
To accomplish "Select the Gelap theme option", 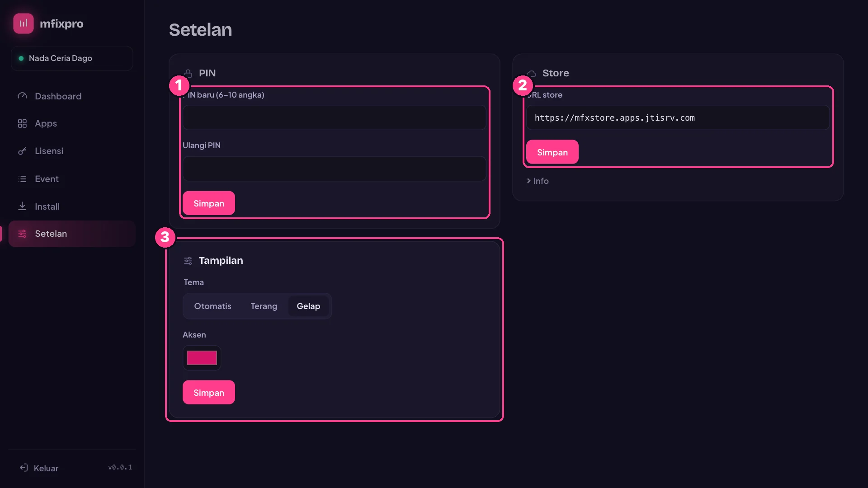I will coord(308,306).
